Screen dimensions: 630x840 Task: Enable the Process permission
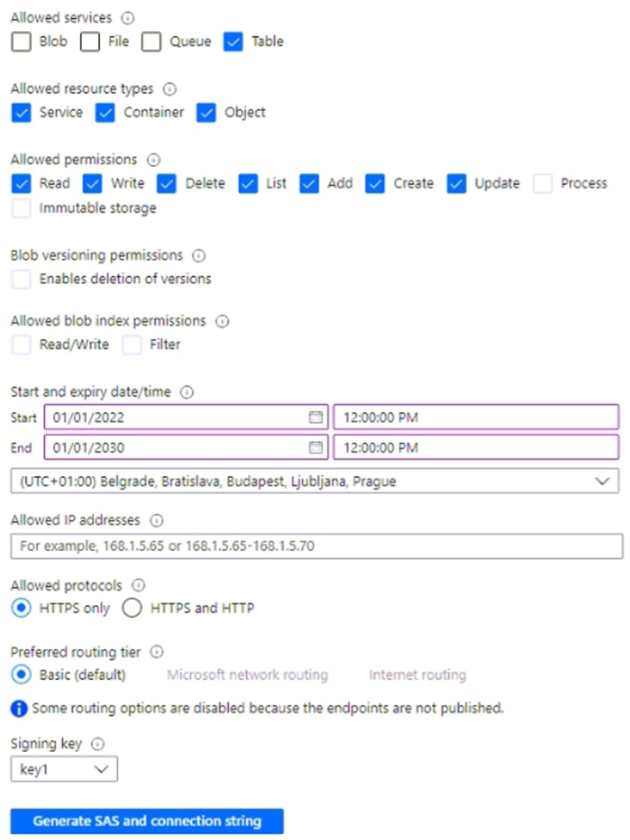542,183
